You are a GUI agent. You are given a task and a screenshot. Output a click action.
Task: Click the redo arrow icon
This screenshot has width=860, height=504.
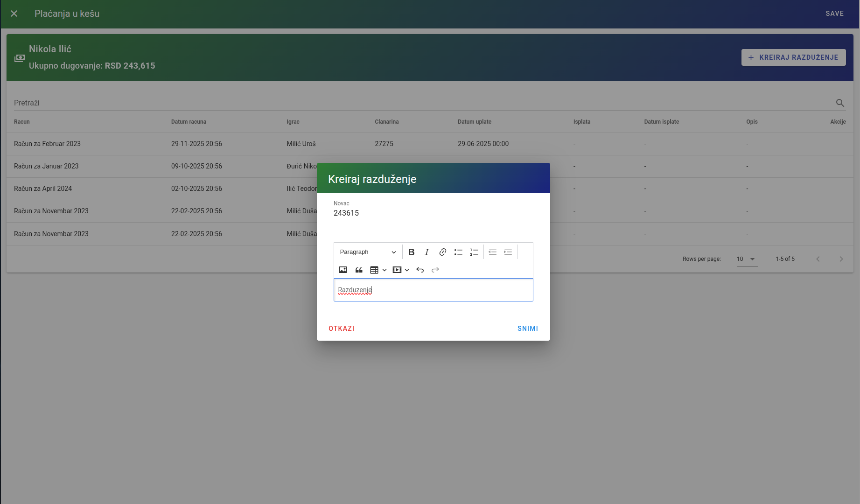435,270
